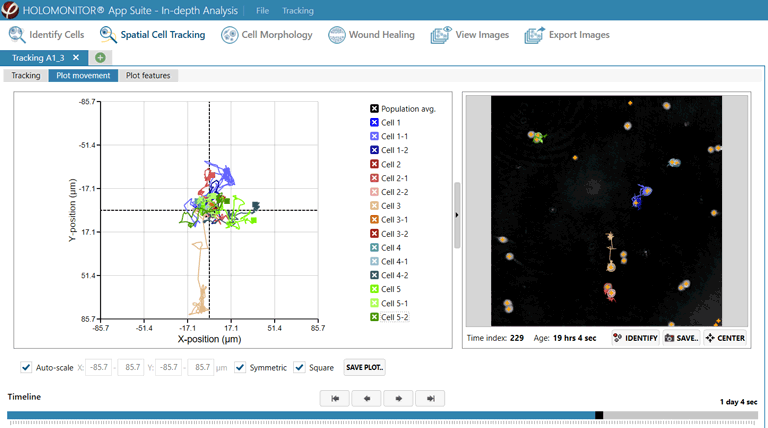
Task: Open the Identify Cells tool
Action: point(47,35)
